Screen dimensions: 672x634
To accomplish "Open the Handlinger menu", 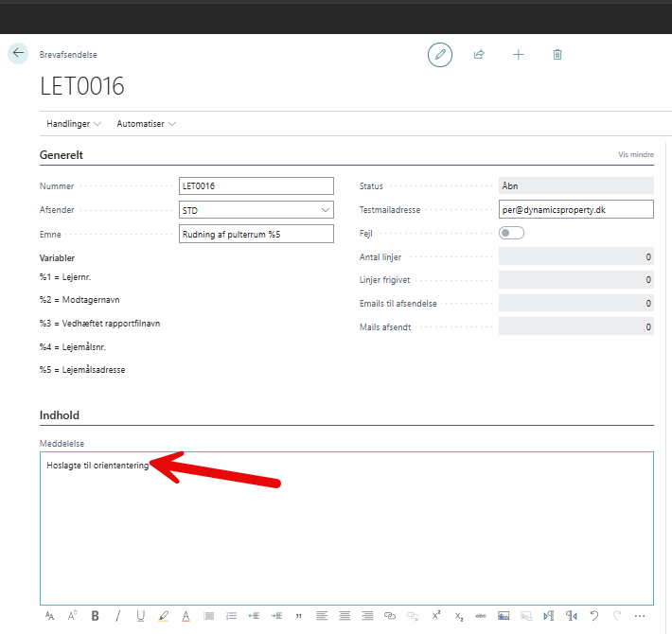I will 73,124.
